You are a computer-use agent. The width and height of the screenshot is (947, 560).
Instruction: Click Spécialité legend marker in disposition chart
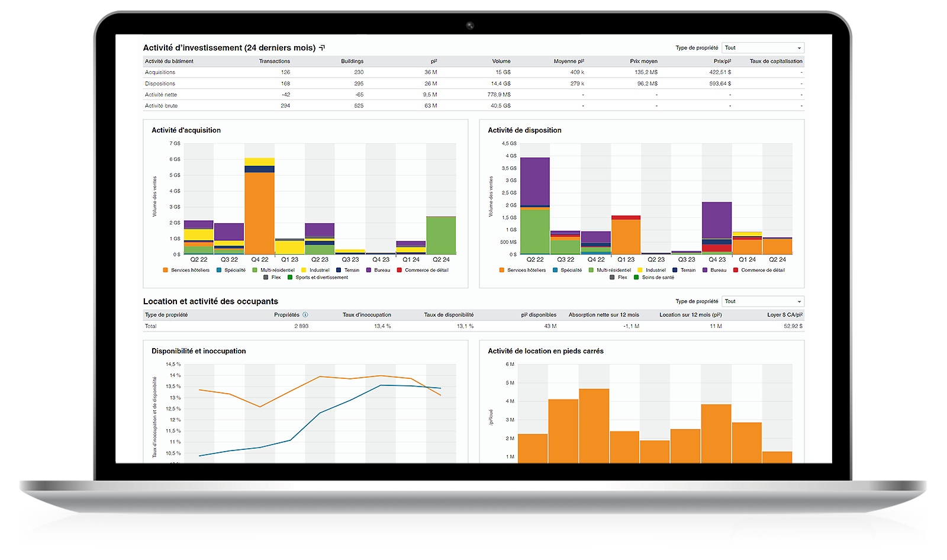click(555, 270)
